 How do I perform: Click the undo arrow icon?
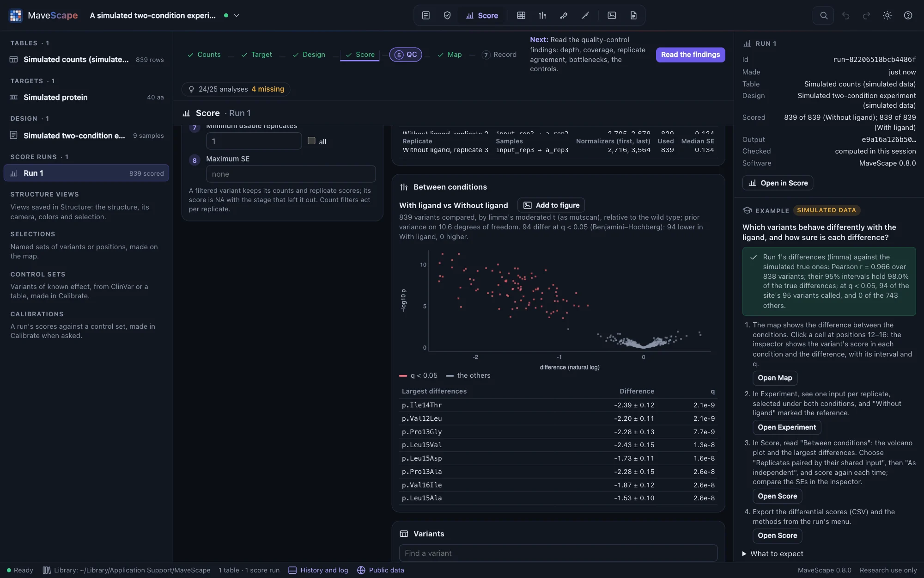tap(845, 15)
